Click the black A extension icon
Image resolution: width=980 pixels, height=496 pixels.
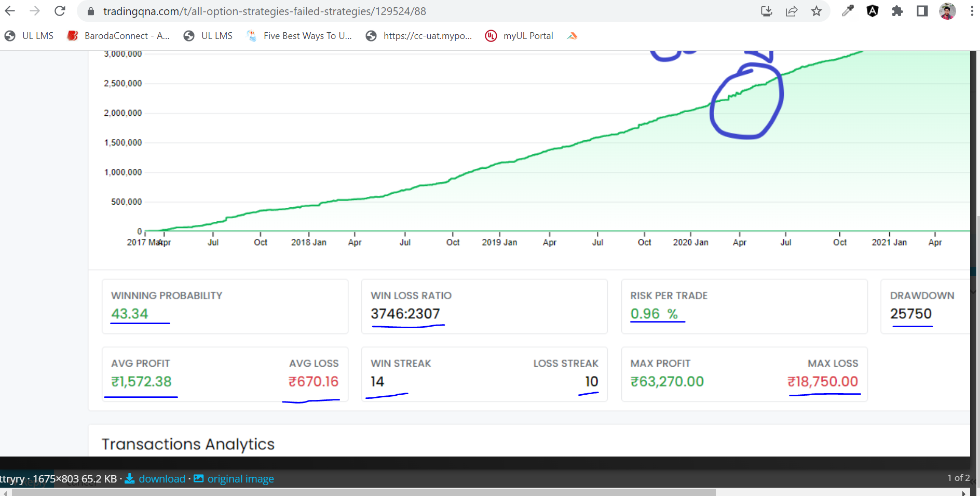tap(873, 11)
